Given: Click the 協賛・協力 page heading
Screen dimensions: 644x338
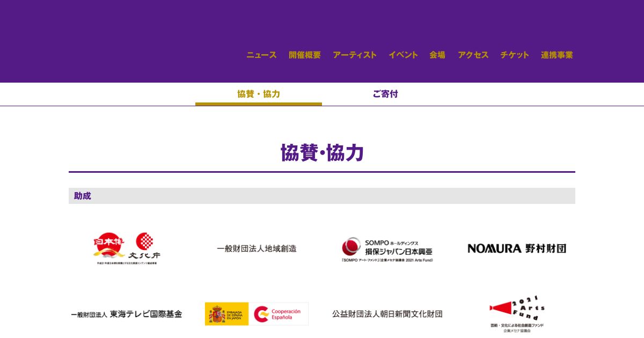Looking at the screenshot, I should (322, 153).
